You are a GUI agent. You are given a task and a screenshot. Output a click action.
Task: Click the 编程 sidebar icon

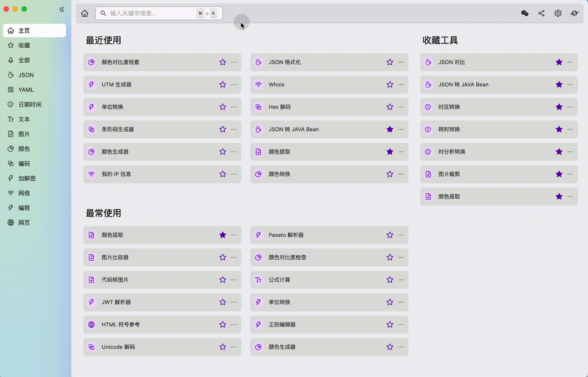coord(11,208)
